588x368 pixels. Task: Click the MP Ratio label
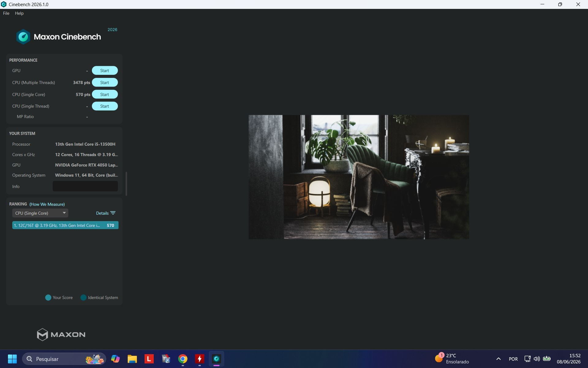point(25,117)
